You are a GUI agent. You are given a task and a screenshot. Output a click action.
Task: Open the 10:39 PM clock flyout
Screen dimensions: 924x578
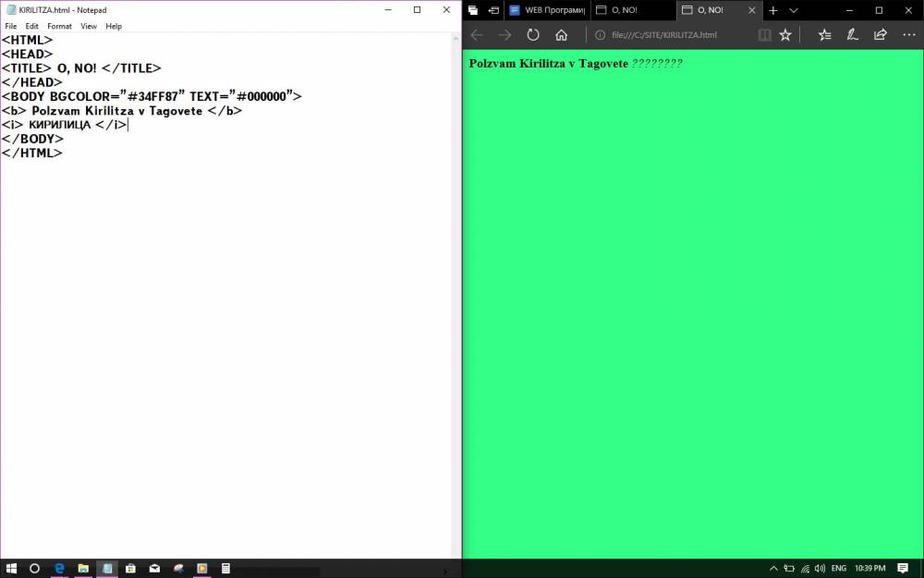coord(869,569)
